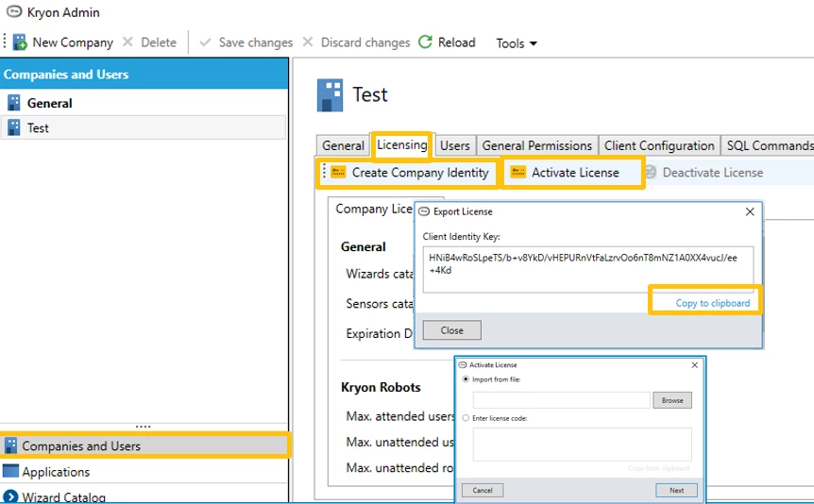The height and width of the screenshot is (504, 814).
Task: Click the building icon beside Test company
Action: (14, 127)
